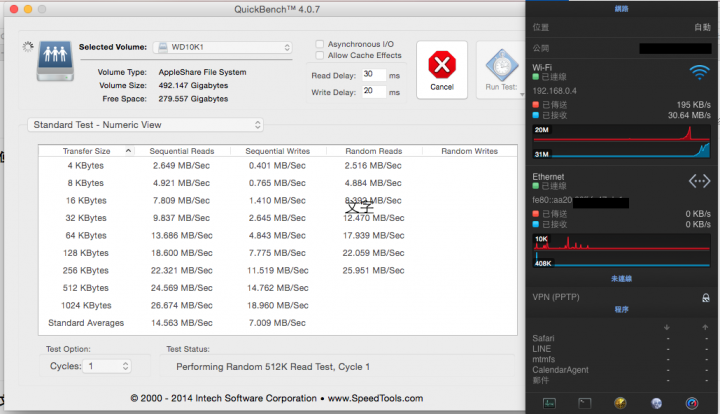Click the Ethernet arrows icon in iStat panel
This screenshot has height=414, width=720.
tap(699, 181)
